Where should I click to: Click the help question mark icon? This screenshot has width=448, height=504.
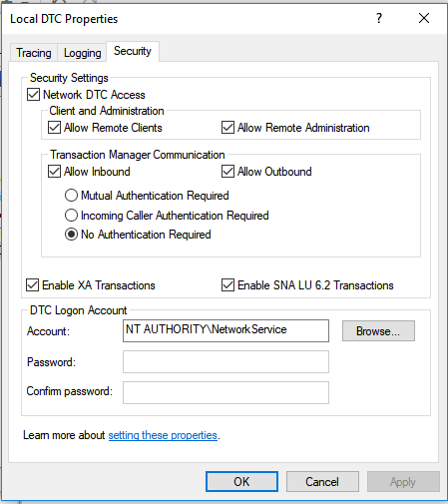coord(379,18)
